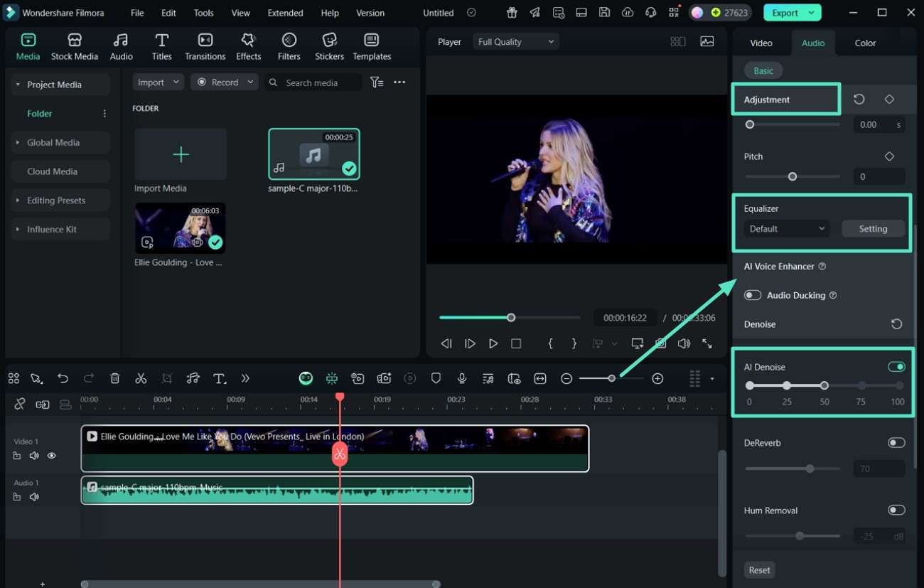This screenshot has width=924, height=588.
Task: Switch to the Video properties tab
Action: 761,43
